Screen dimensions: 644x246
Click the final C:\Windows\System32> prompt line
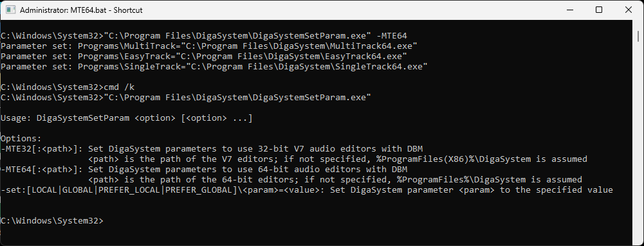click(x=52, y=220)
